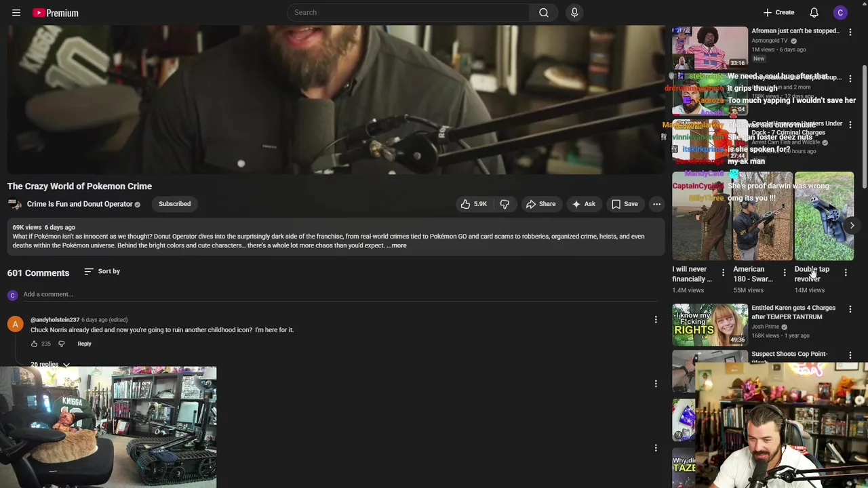Click the channel avatar next to channel name

click(14, 204)
